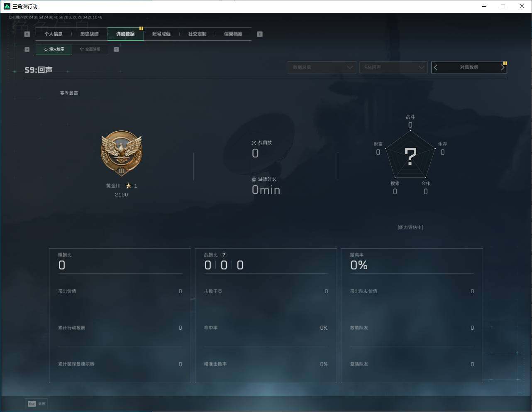Click the 命中率 row
The width and height of the screenshot is (532, 412).
[x=266, y=328]
